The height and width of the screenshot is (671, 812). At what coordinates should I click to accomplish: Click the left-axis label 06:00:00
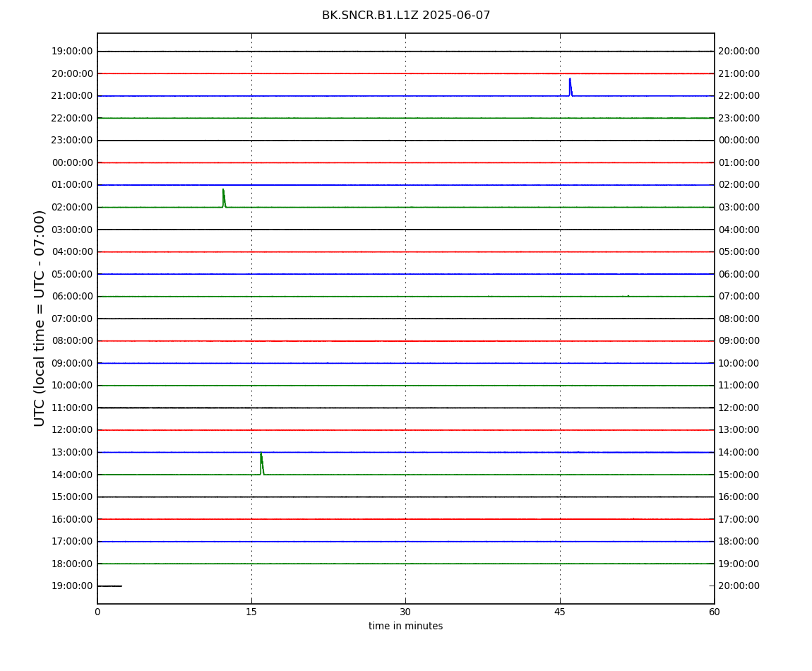pos(73,297)
